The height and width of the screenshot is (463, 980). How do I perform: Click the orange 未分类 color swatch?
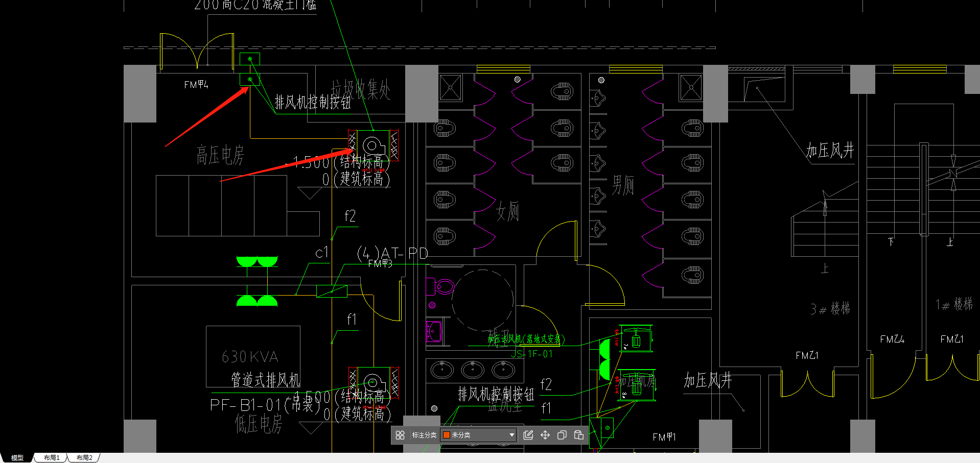(446, 435)
